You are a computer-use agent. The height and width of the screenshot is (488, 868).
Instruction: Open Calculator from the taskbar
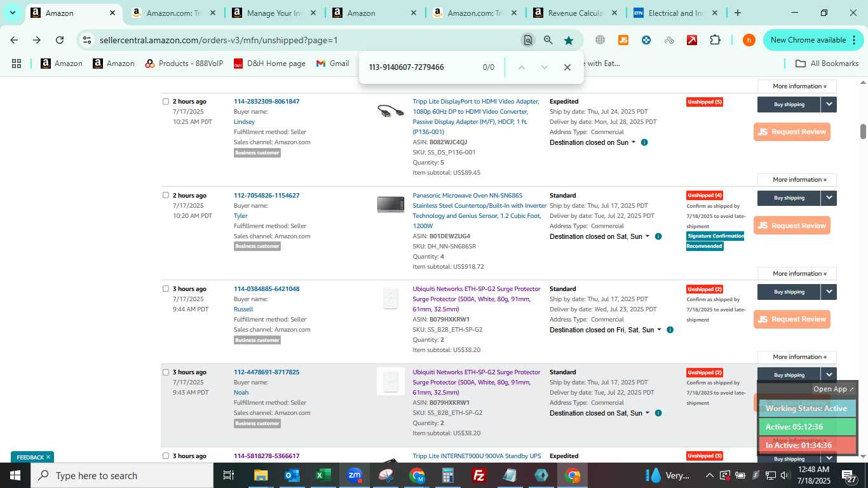[448, 475]
